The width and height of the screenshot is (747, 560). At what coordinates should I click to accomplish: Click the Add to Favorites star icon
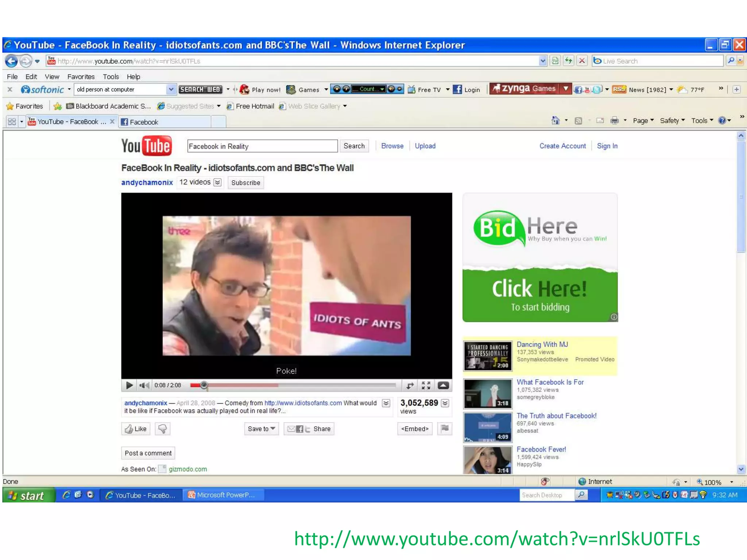(58, 106)
